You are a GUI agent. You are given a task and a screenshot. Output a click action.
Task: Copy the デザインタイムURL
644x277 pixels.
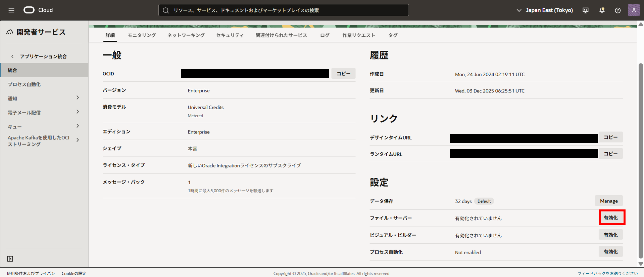[x=610, y=137]
